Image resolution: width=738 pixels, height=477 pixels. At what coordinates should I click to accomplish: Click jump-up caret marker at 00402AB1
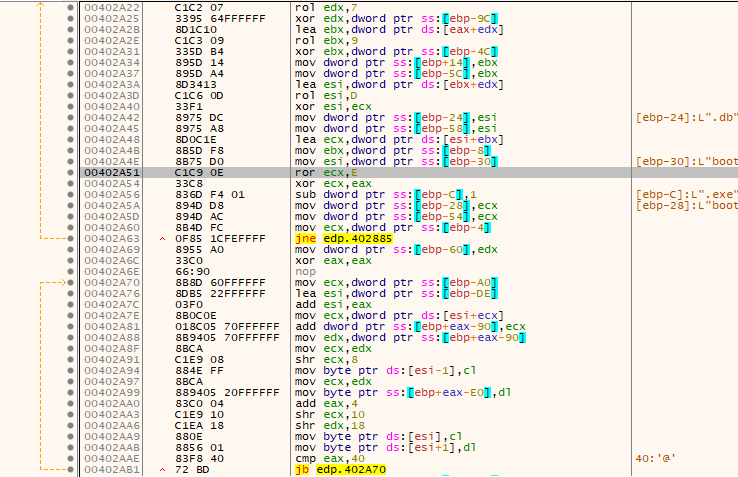click(x=163, y=470)
